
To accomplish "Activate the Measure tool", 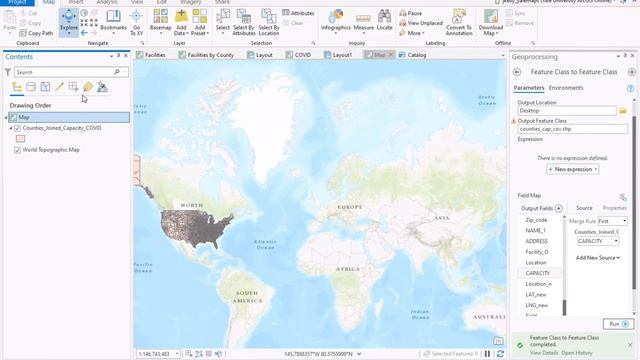I will click(x=363, y=22).
